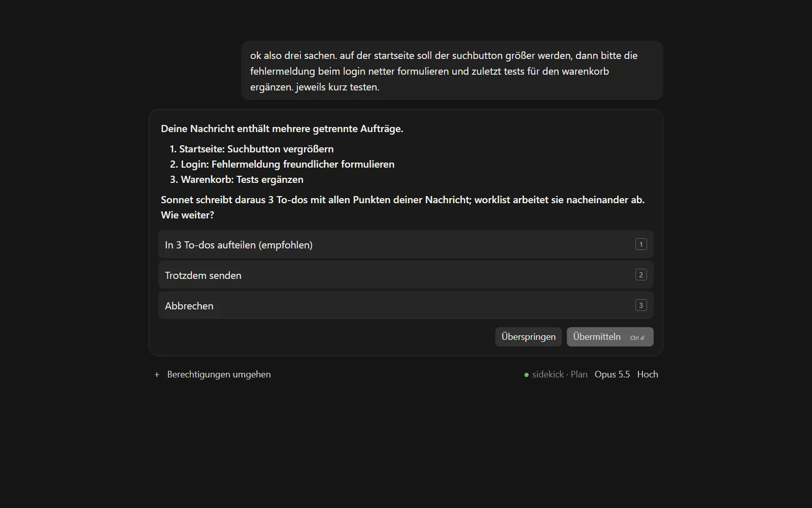The height and width of the screenshot is (508, 812).
Task: Submit with the Übermitteln button
Action: 610,337
